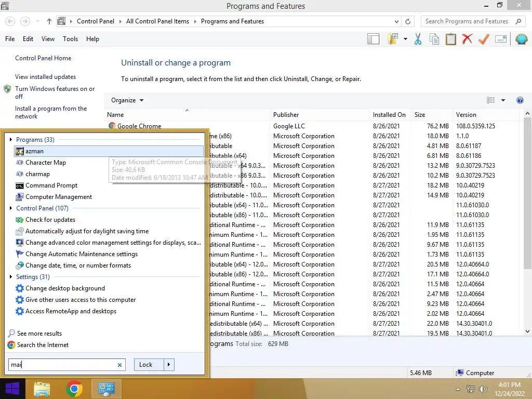Click the Up one level arrow
Viewport: 532px width, 399px height.
(x=49, y=21)
